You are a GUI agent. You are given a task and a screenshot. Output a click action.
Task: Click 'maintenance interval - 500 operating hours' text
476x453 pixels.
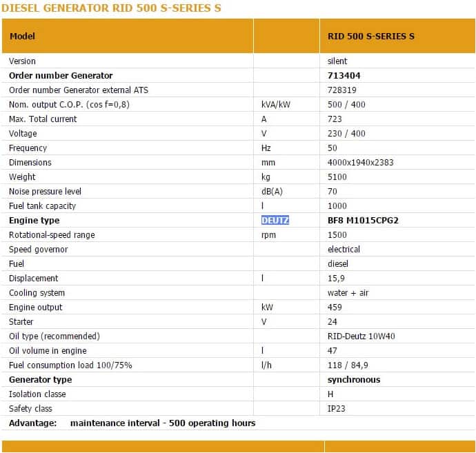pos(163,423)
